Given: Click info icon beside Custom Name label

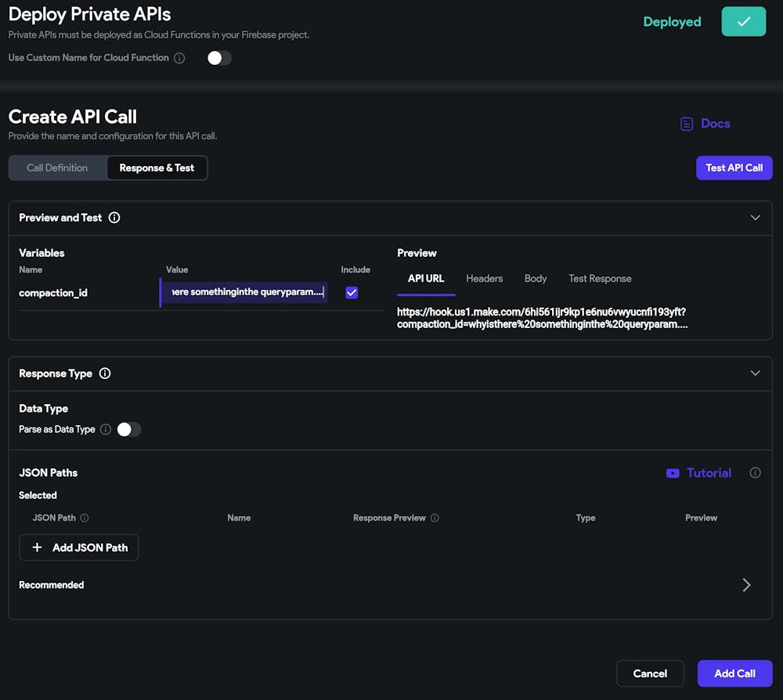Looking at the screenshot, I should (179, 58).
